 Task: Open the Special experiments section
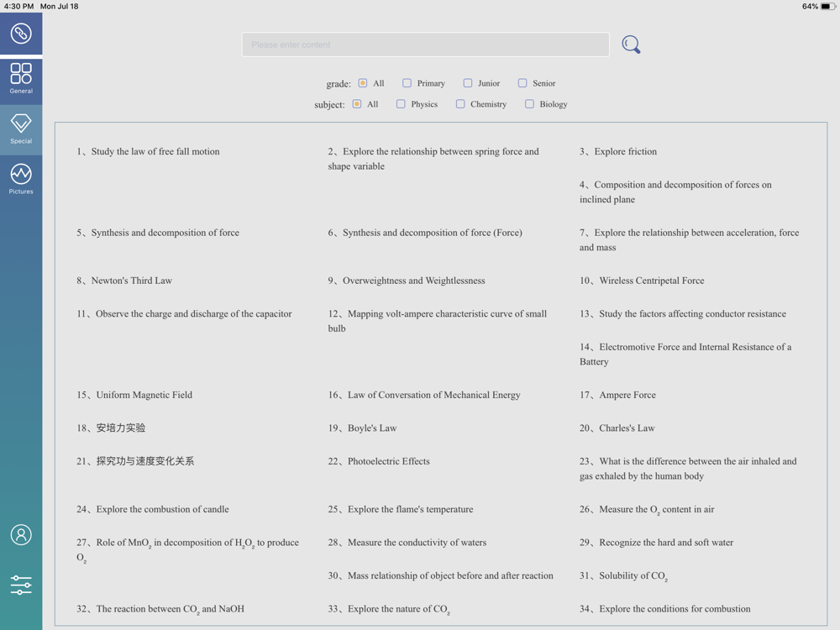point(21,129)
